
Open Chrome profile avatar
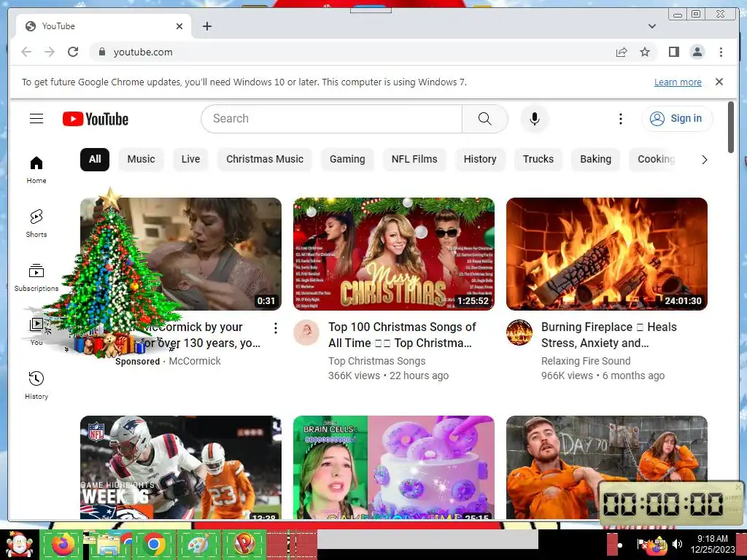(x=697, y=52)
